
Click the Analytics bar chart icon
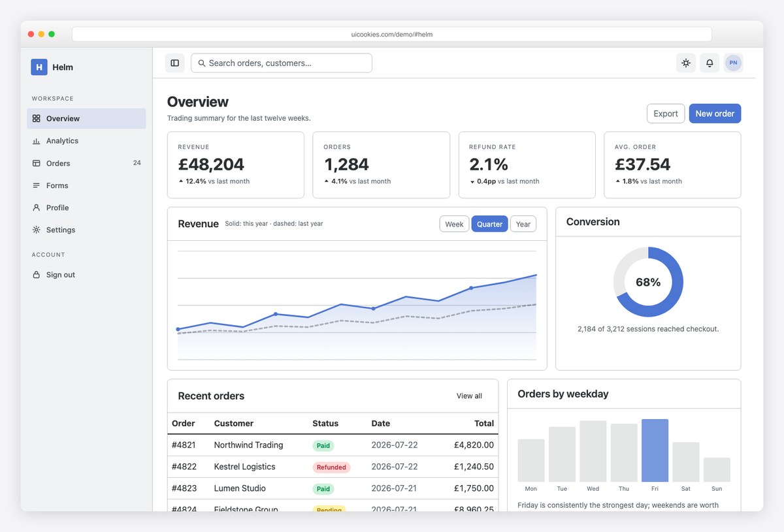pyautogui.click(x=37, y=141)
